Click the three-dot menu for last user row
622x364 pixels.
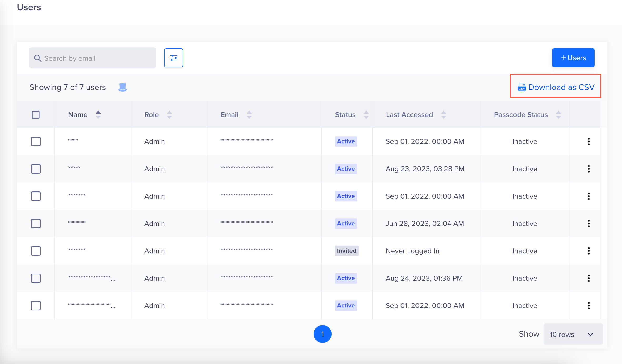[x=588, y=305]
